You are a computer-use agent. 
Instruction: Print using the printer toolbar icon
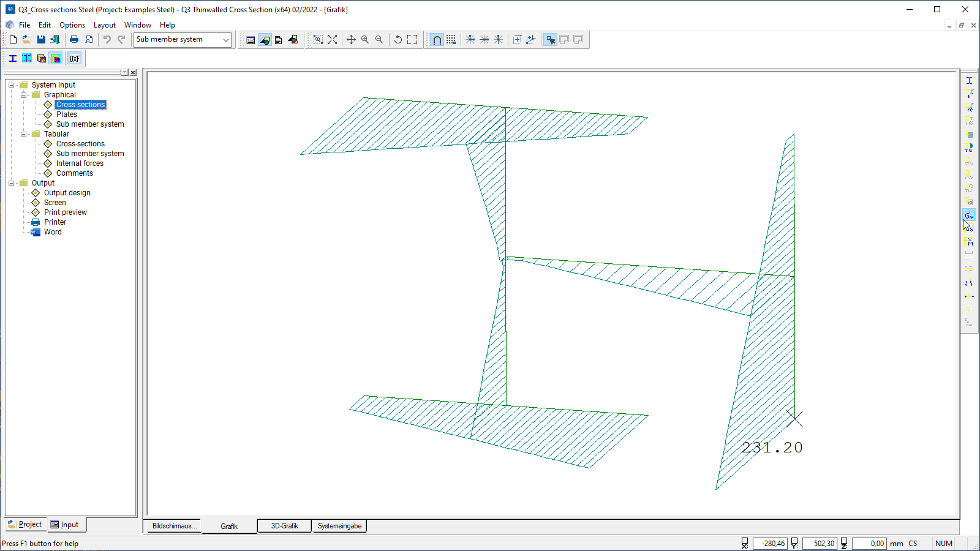point(74,40)
